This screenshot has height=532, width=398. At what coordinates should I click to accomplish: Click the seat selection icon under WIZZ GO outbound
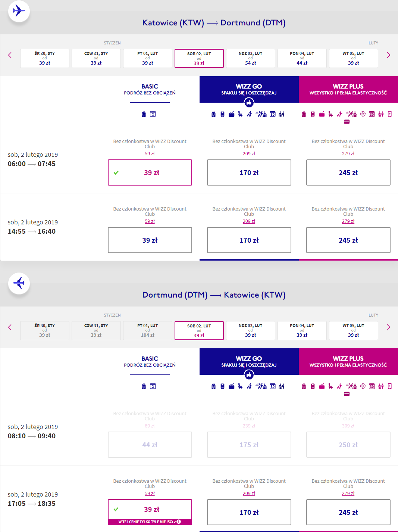(x=240, y=114)
